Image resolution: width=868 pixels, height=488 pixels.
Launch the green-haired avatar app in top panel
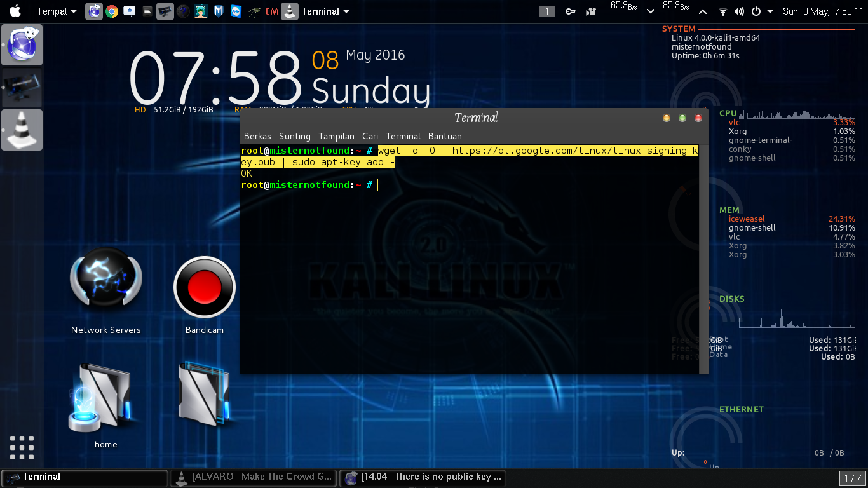(201, 11)
